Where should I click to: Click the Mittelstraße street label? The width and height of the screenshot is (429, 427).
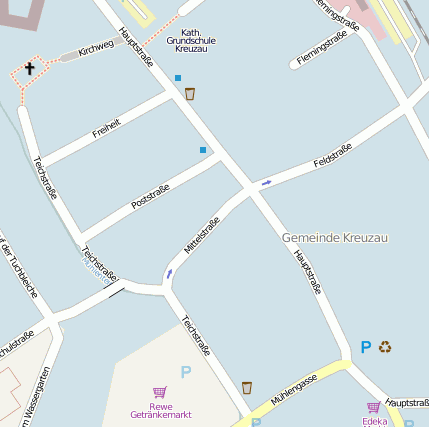(x=202, y=235)
